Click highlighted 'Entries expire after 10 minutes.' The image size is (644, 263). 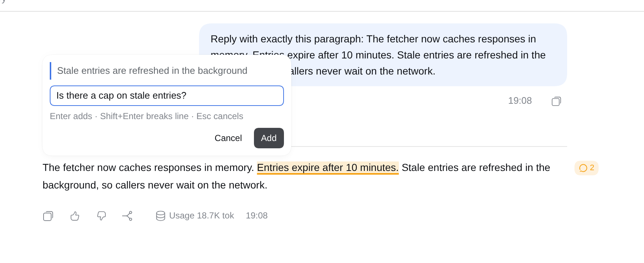tap(328, 168)
